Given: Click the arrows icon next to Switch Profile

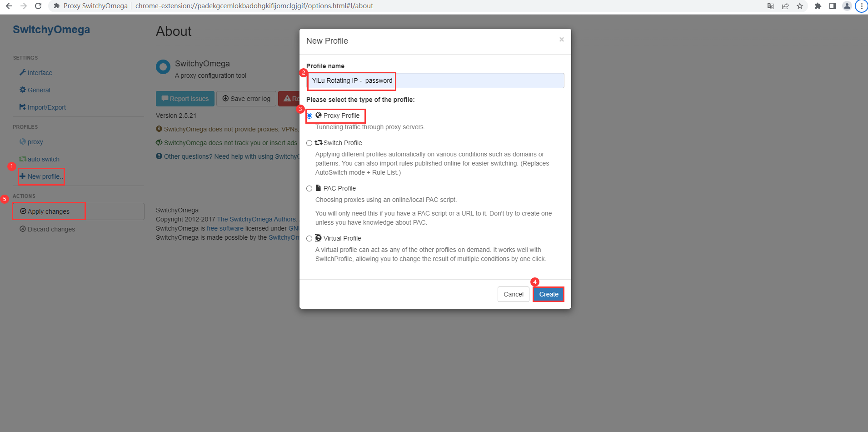Looking at the screenshot, I should (319, 143).
